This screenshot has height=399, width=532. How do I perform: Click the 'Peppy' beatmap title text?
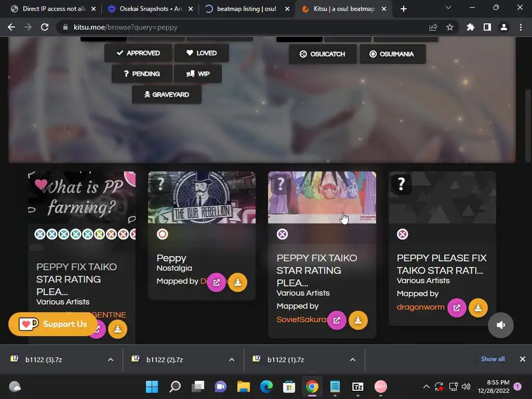pyautogui.click(x=171, y=258)
